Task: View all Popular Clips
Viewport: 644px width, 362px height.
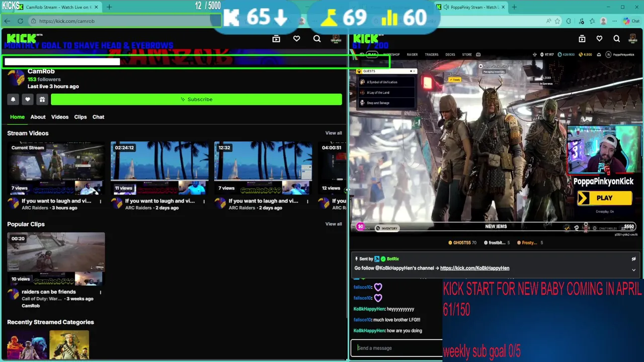Action: pos(334,224)
